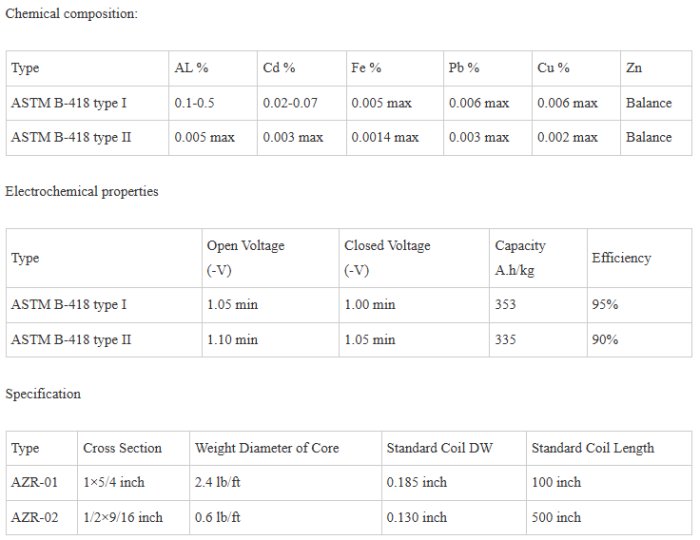The width and height of the screenshot is (700, 540).
Task: Click the "Standard Coil Length" column header
Action: (593, 448)
